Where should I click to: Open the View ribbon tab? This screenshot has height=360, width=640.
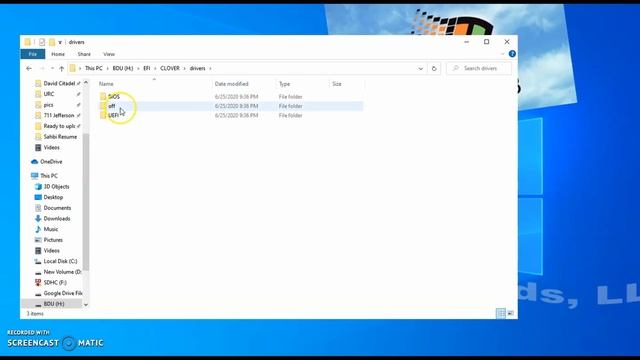click(x=109, y=54)
